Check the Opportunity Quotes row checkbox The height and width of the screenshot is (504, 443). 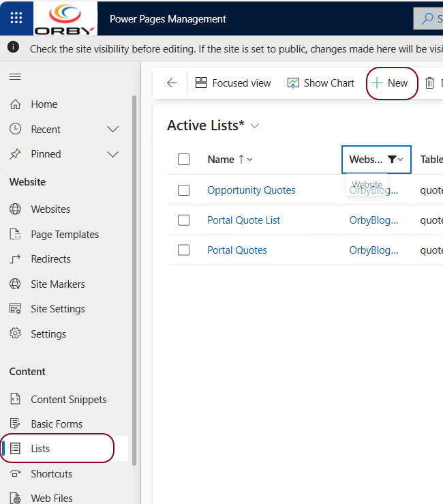pos(184,190)
